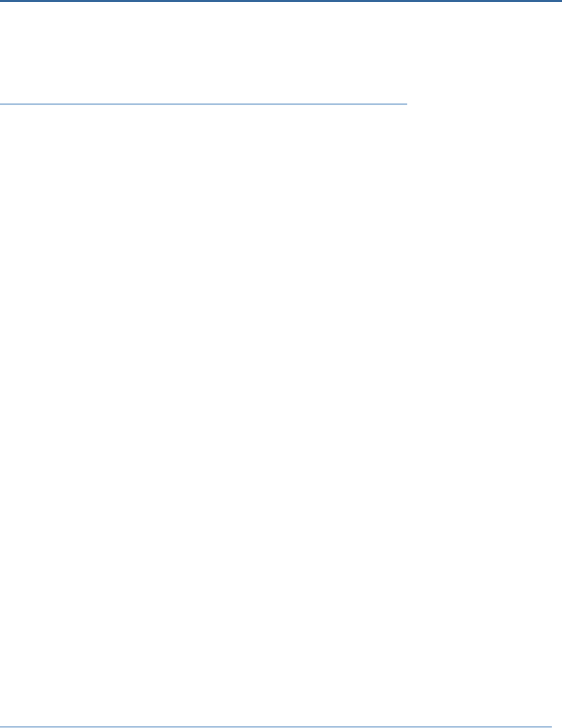Click the left end of the light blue divider
This screenshot has height=728, width=562.
pyautogui.click(x=2, y=104)
